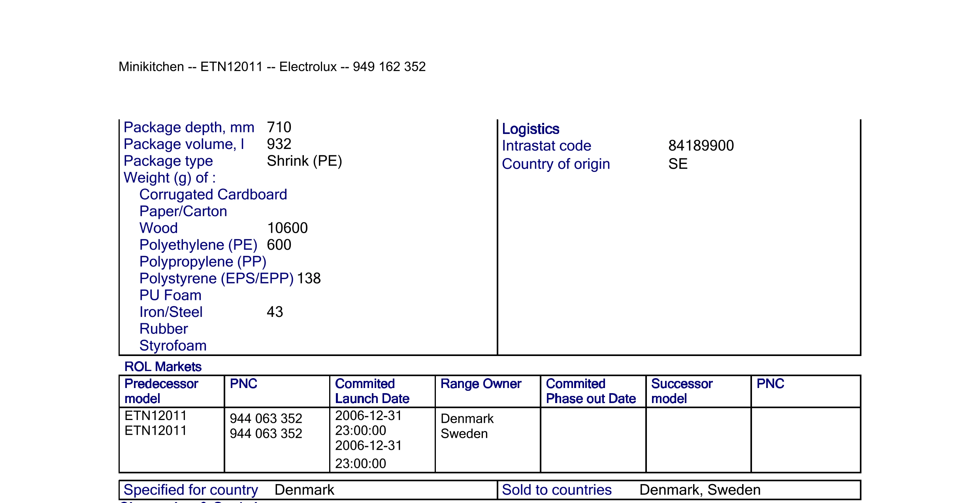Click the Shrink (PE) value
The width and height of the screenshot is (980, 503).
(304, 161)
